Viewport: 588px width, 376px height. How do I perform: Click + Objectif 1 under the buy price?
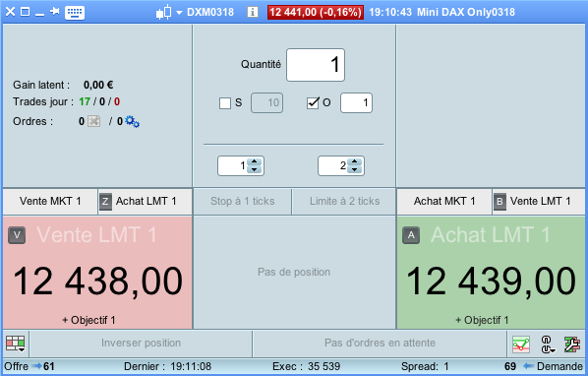click(482, 320)
